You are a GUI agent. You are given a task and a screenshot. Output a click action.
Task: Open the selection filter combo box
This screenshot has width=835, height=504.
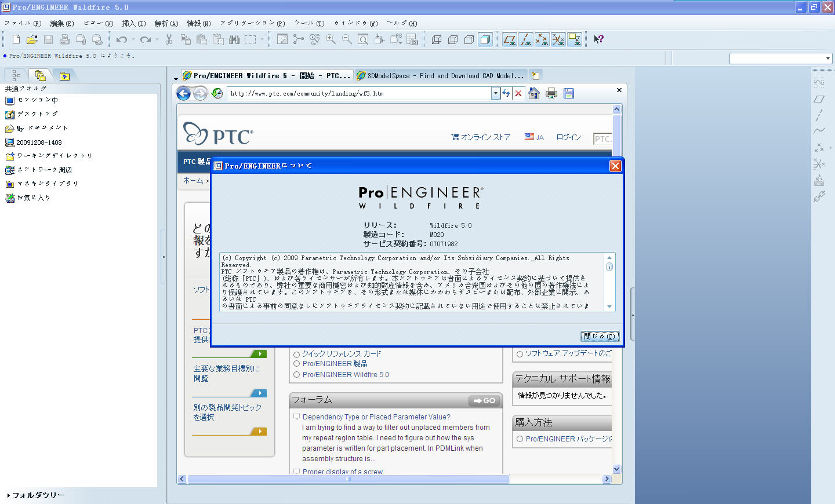coord(780,59)
